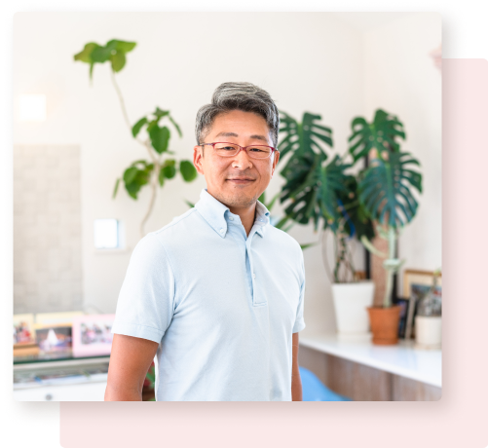Click the glowing wall light
488x448 pixels.
tap(32, 107)
